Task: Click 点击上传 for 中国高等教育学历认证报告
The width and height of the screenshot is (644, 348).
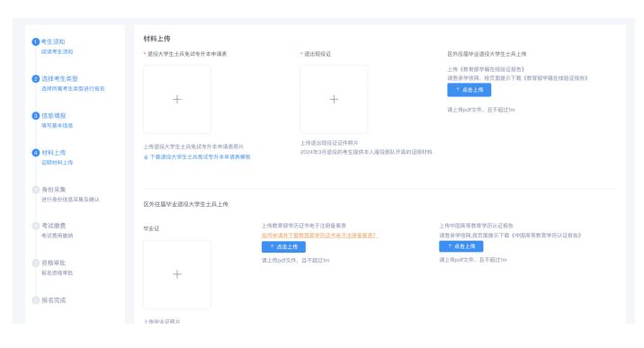Action: [x=461, y=246]
